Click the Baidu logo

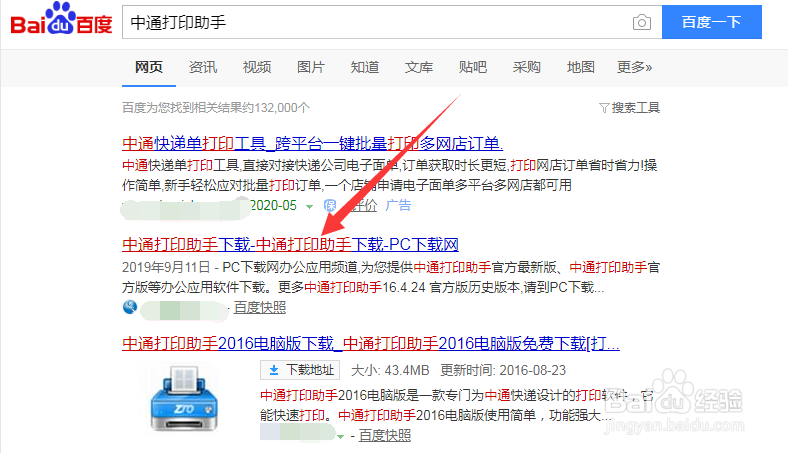pyautogui.click(x=61, y=19)
